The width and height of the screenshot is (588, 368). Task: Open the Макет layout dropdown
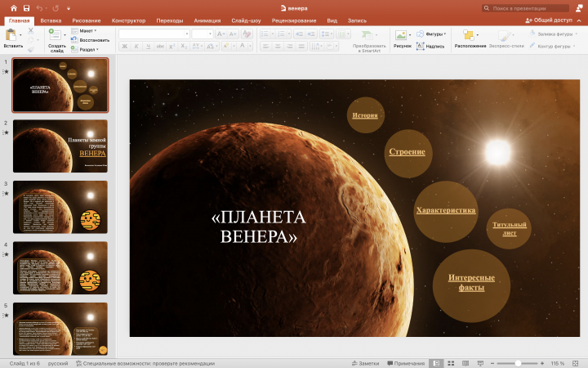point(86,30)
